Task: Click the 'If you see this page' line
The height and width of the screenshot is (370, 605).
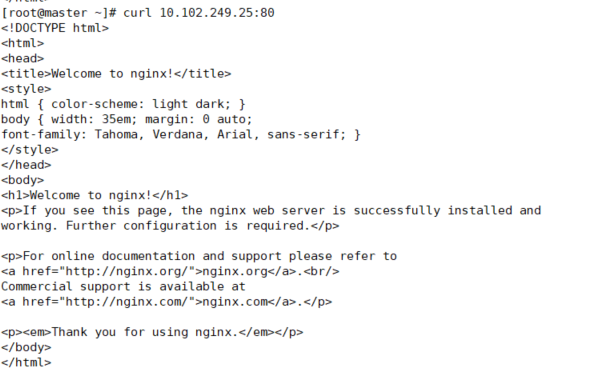Action: coord(271,210)
